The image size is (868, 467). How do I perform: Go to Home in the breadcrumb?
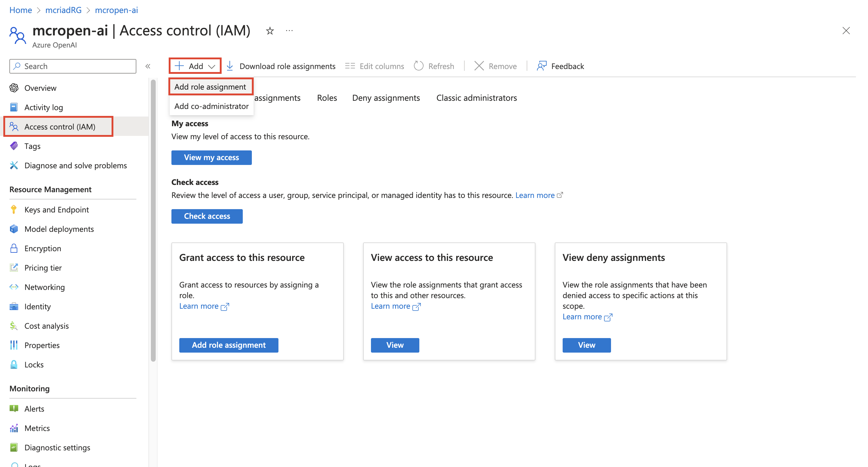tap(21, 10)
